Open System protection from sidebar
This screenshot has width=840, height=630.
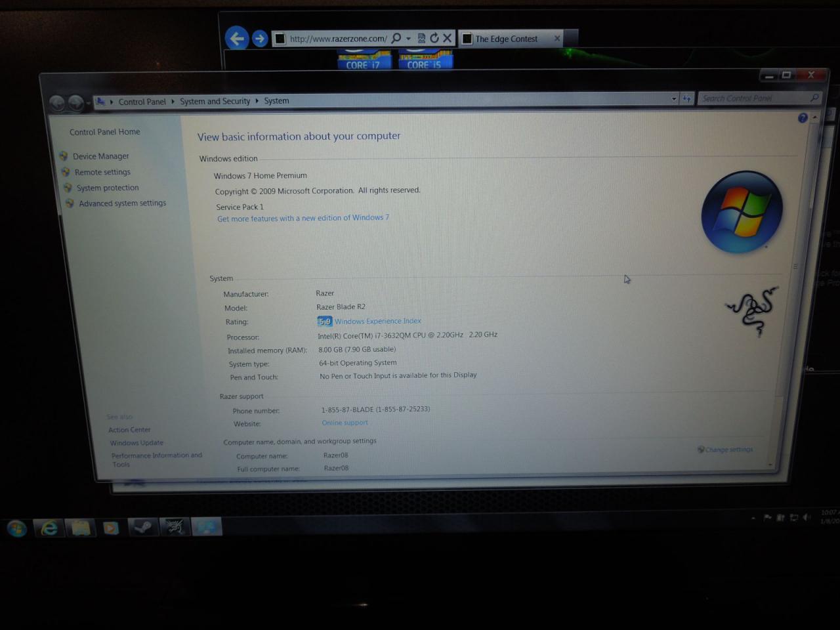click(x=108, y=188)
